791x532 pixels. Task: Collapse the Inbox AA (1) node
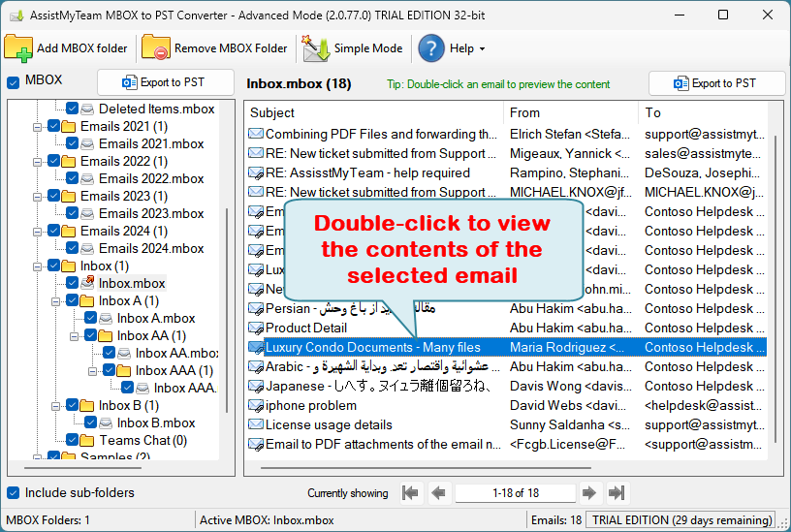pos(74,336)
